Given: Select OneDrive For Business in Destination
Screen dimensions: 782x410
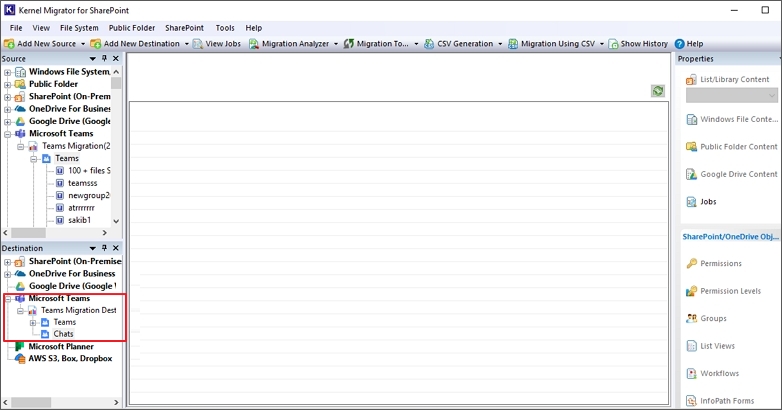Looking at the screenshot, I should pos(72,273).
